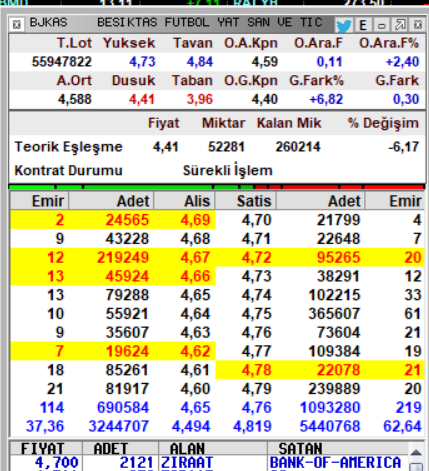Click the ADET header in trades list

(x=120, y=449)
